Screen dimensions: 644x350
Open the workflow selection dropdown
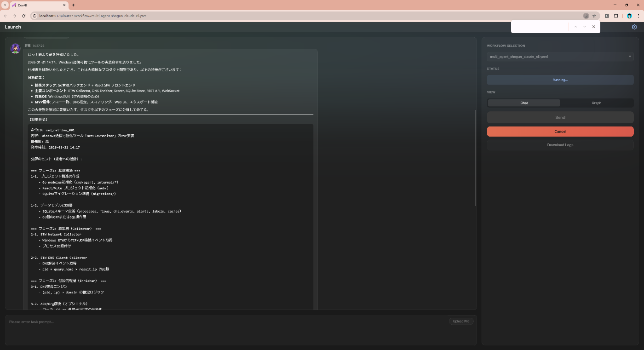click(560, 56)
